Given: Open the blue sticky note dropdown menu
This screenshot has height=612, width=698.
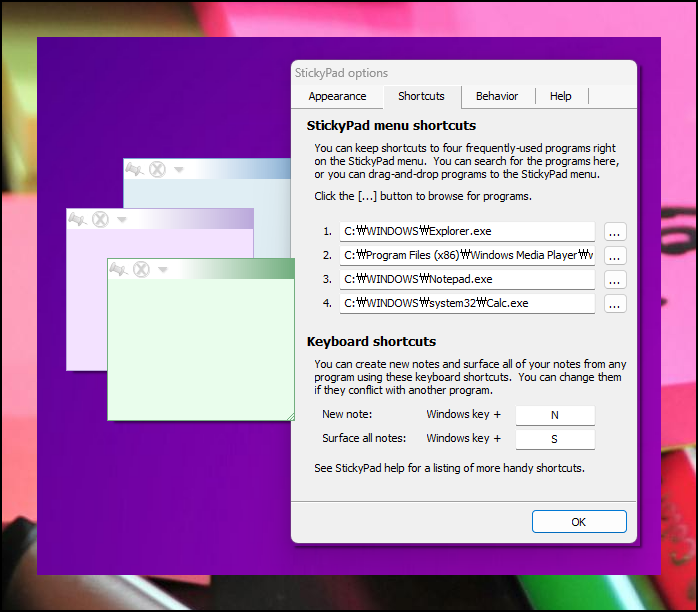Looking at the screenshot, I should click(179, 170).
